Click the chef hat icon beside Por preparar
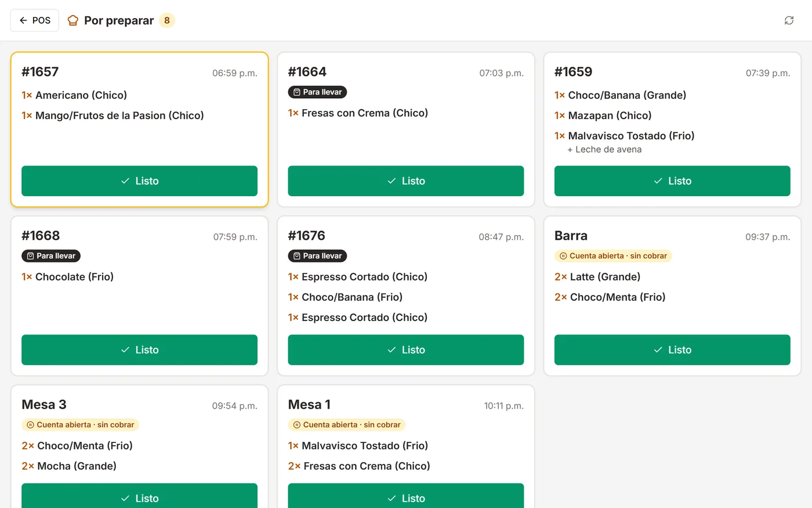This screenshot has height=508, width=812. pyautogui.click(x=72, y=20)
